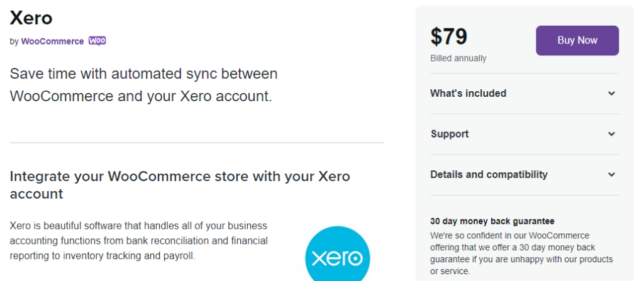Click the Save time with automated sync tagline
This screenshot has width=644, height=281.
tap(143, 85)
